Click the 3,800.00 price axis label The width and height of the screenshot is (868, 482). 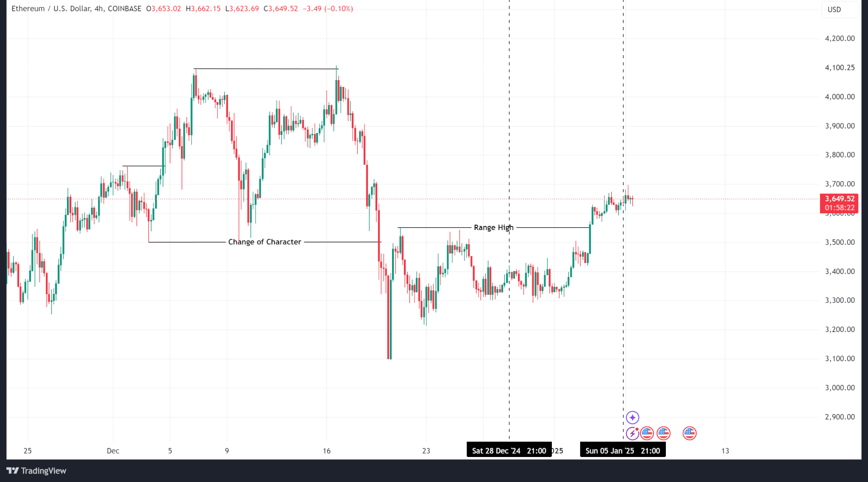(840, 155)
